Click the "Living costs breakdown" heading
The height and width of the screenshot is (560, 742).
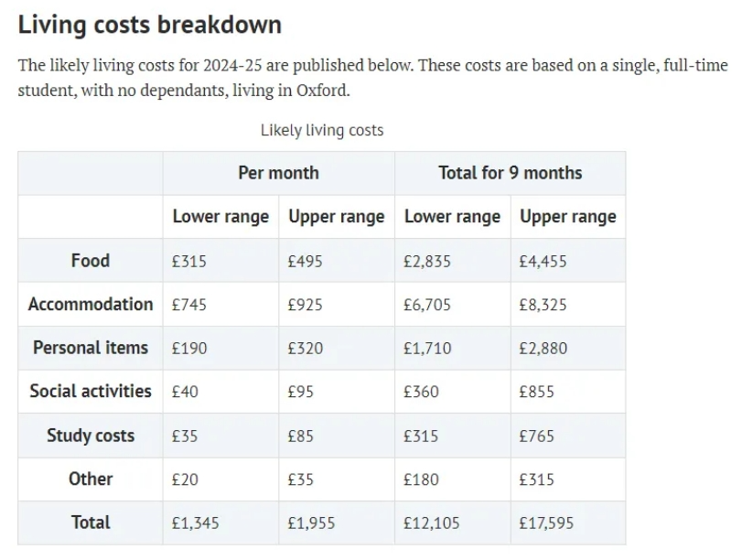click(x=149, y=25)
